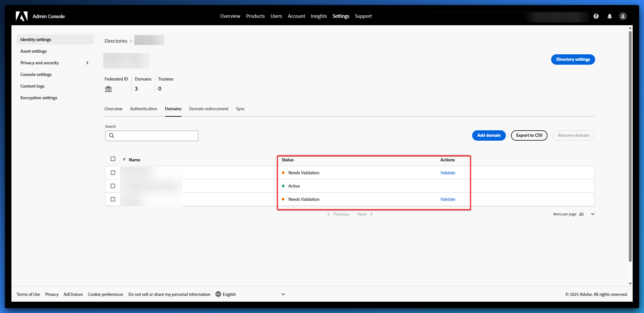Image resolution: width=644 pixels, height=313 pixels.
Task: Open the help question mark icon
Action: click(596, 16)
